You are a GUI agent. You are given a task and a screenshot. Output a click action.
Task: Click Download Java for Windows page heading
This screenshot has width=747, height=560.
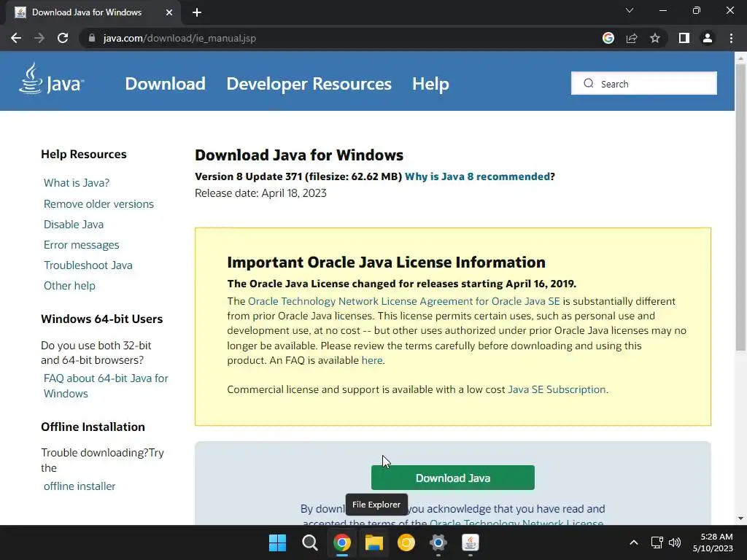[299, 155]
